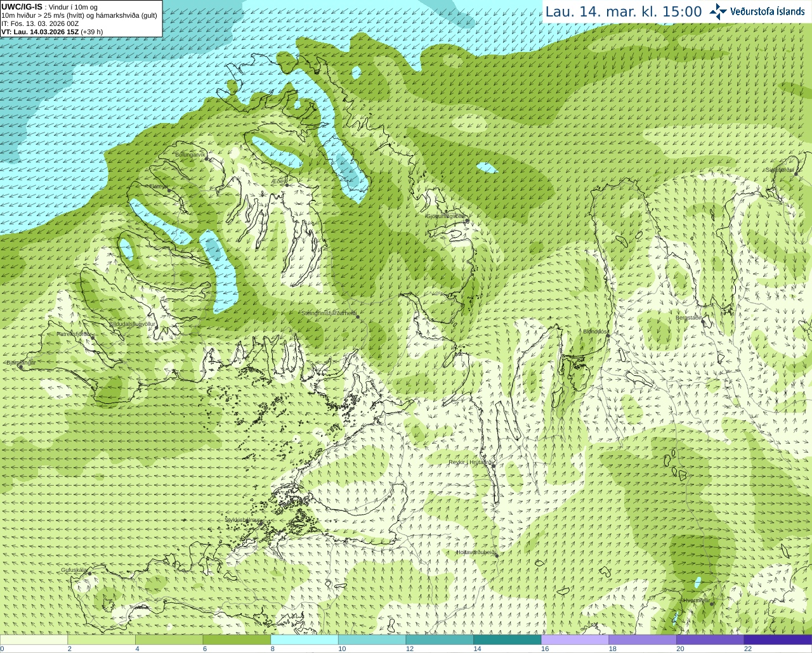Pick the 14–16 m/s dark teal legend swatch
The height and width of the screenshot is (653, 812).
(x=507, y=640)
